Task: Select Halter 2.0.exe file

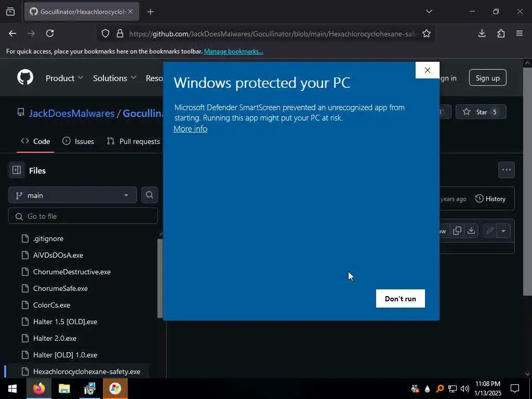Action: pyautogui.click(x=55, y=338)
